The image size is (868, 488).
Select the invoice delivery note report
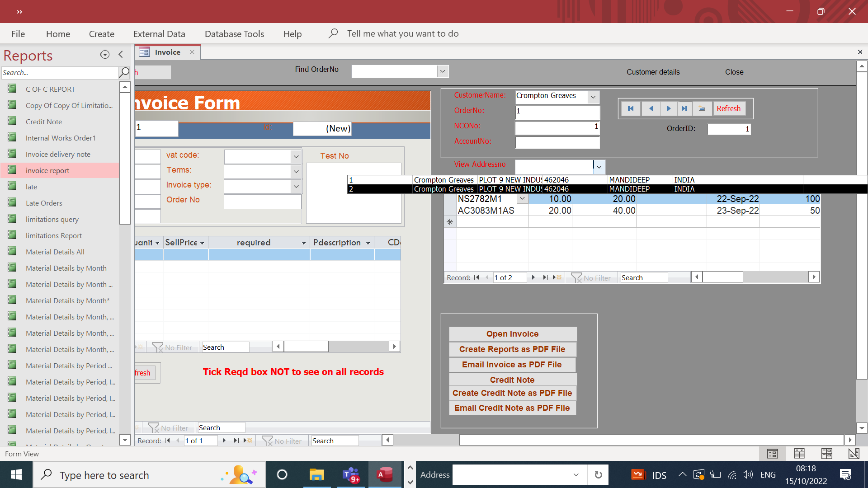[x=58, y=155]
